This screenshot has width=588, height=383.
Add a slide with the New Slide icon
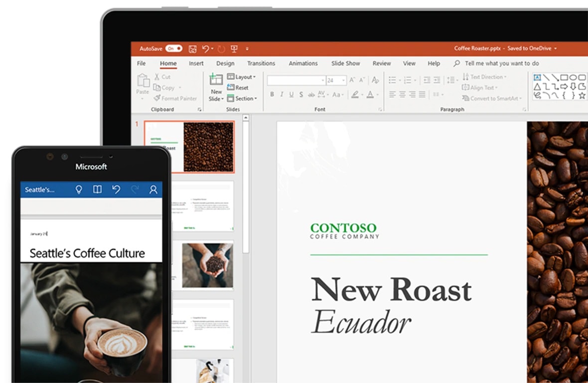(x=216, y=80)
